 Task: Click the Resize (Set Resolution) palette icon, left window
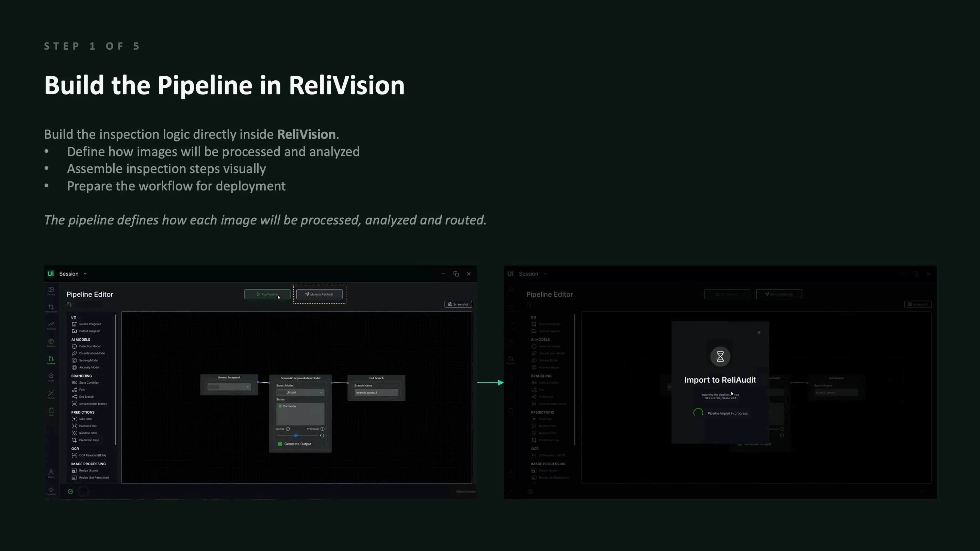tap(74, 478)
